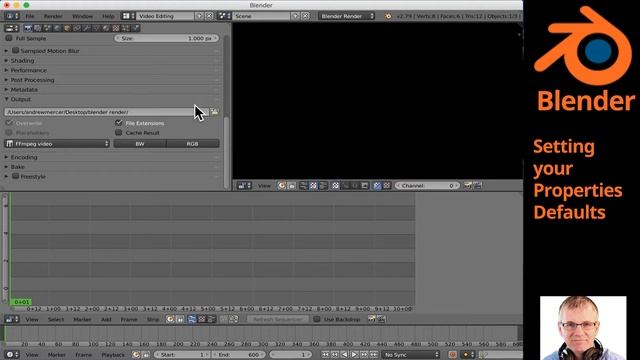Click the End frame field showing 600
This screenshot has height=360, width=640.
pyautogui.click(x=238, y=355)
